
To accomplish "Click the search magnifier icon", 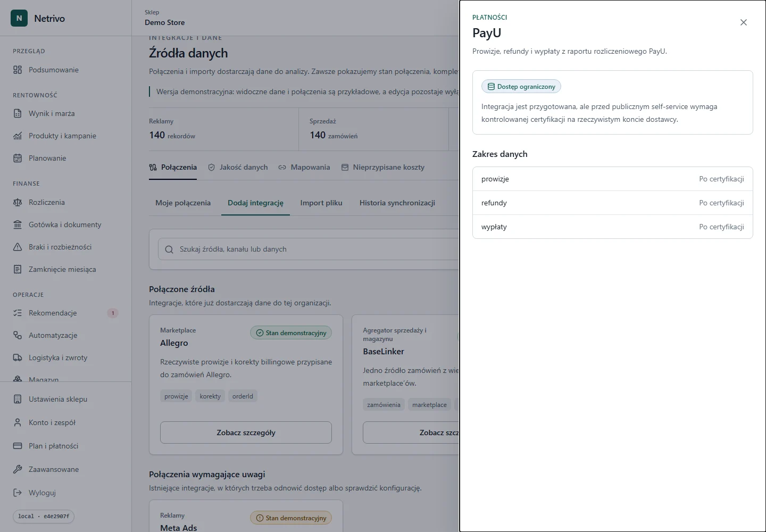I will pyautogui.click(x=169, y=249).
